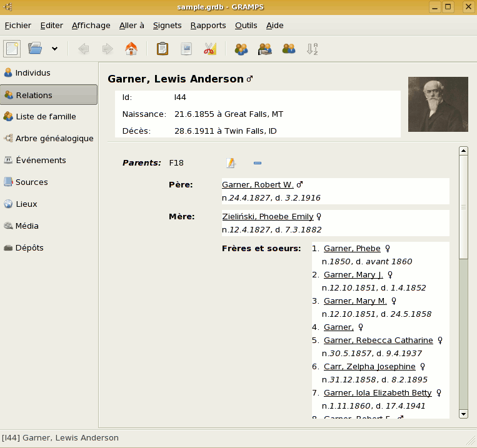Open the Arbre généalogique view

tap(54, 138)
